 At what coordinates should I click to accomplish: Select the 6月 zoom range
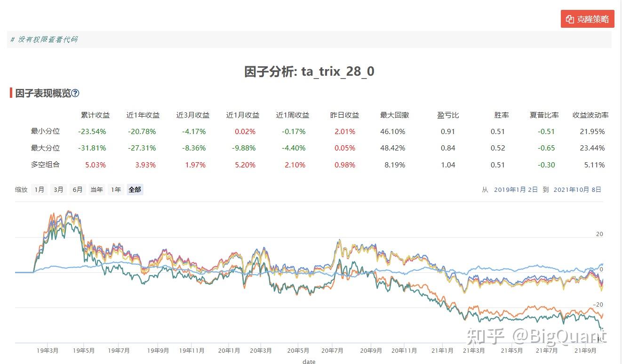pyautogui.click(x=77, y=189)
